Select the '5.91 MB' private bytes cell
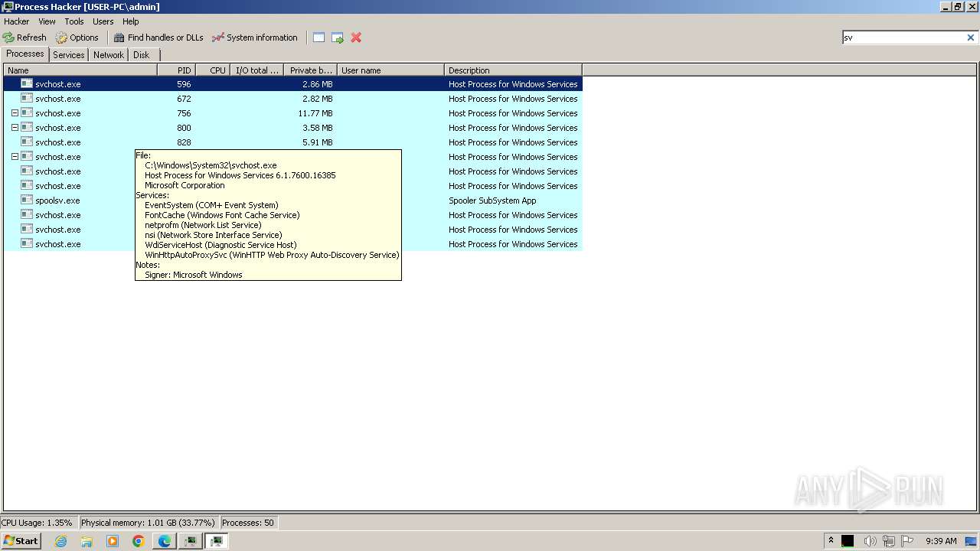The width and height of the screenshot is (980, 551). click(x=317, y=142)
